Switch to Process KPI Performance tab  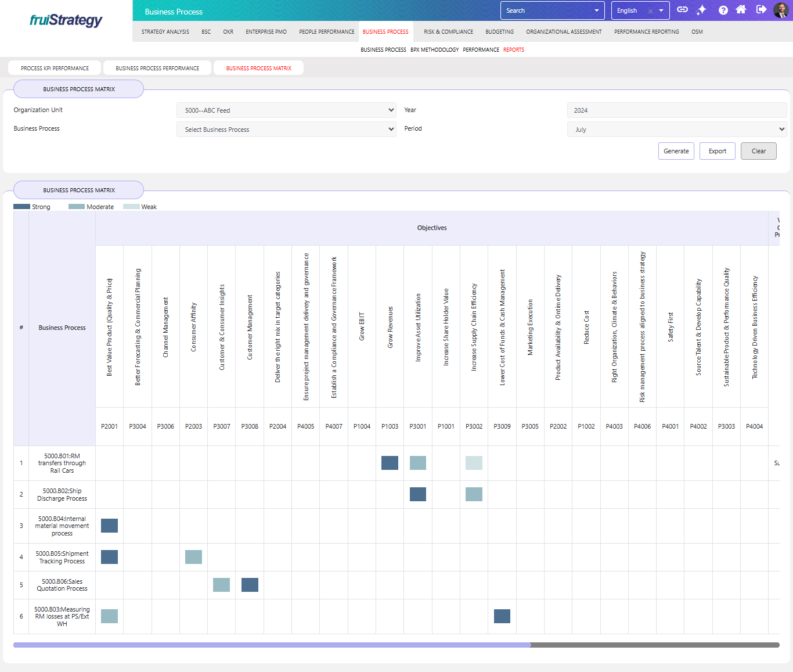tap(55, 69)
